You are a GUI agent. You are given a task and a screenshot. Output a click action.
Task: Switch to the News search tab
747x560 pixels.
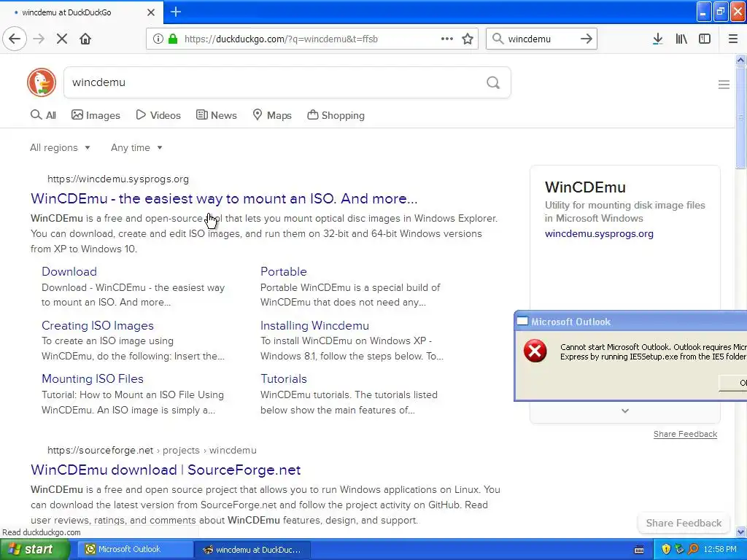coord(216,115)
